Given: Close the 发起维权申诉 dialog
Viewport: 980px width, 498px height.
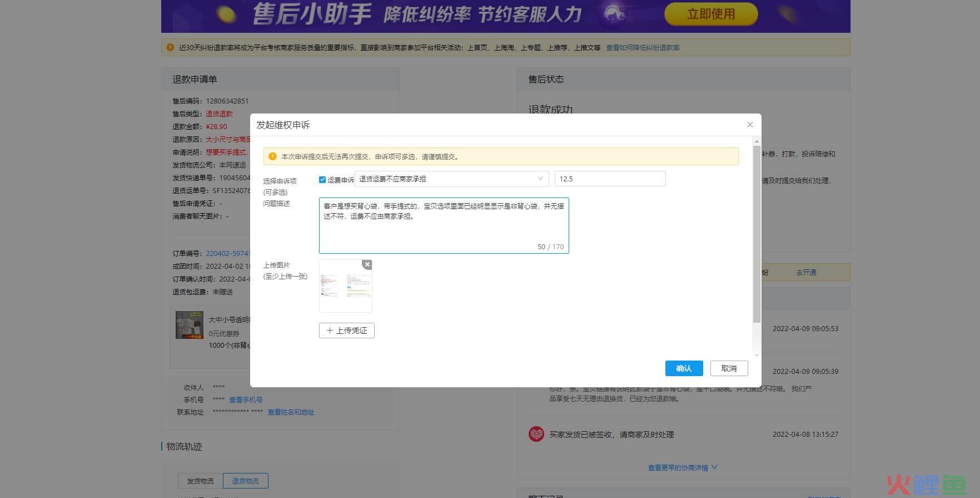Looking at the screenshot, I should coord(750,125).
